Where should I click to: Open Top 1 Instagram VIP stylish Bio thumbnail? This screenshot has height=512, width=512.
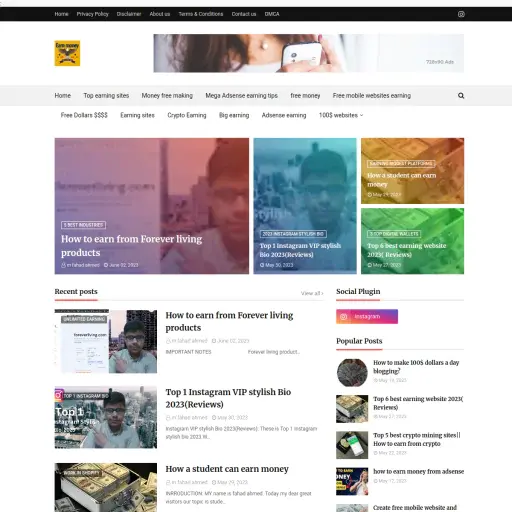pyautogui.click(x=106, y=417)
